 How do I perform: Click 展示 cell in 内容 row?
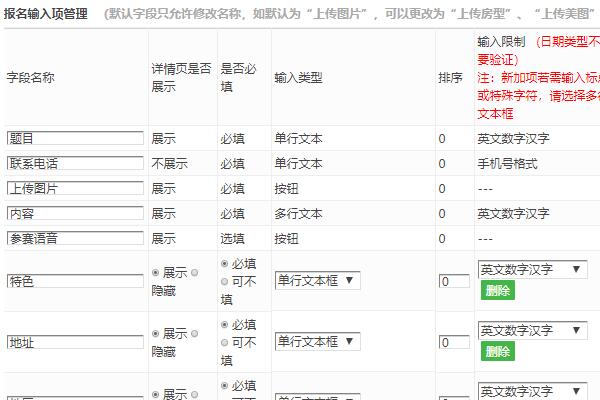click(x=163, y=214)
